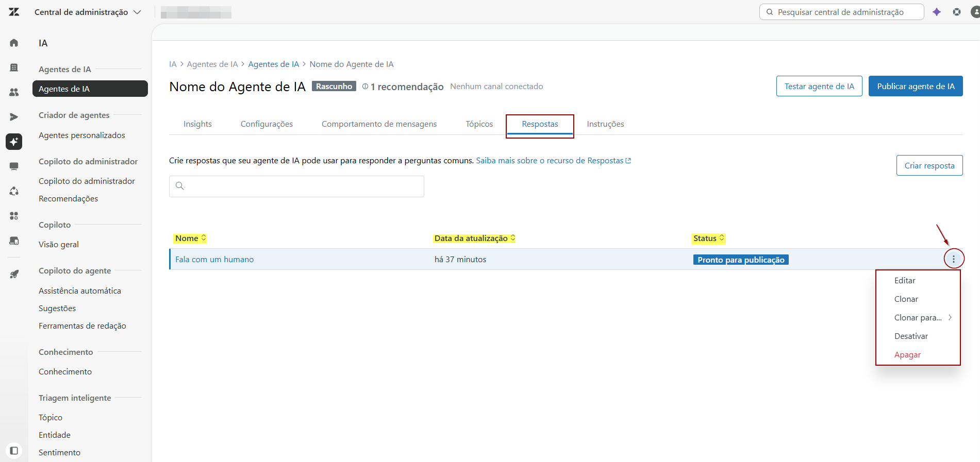Image resolution: width=980 pixels, height=462 pixels.
Task: Open Copiloto do administrador sidebar item
Action: [87, 181]
